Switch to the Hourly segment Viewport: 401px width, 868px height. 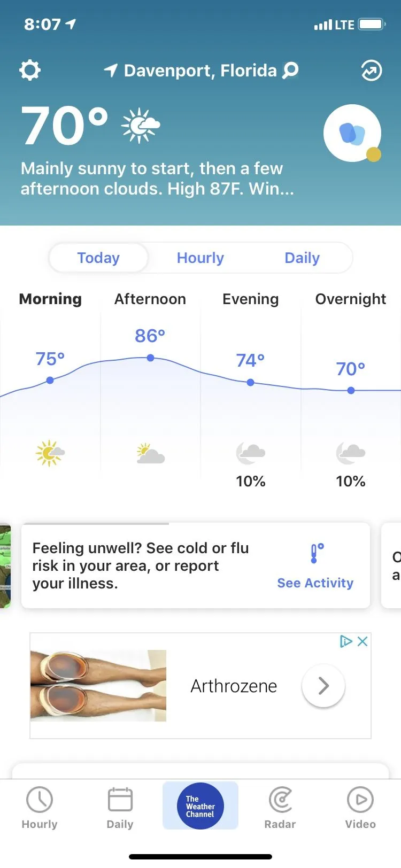pyautogui.click(x=200, y=258)
